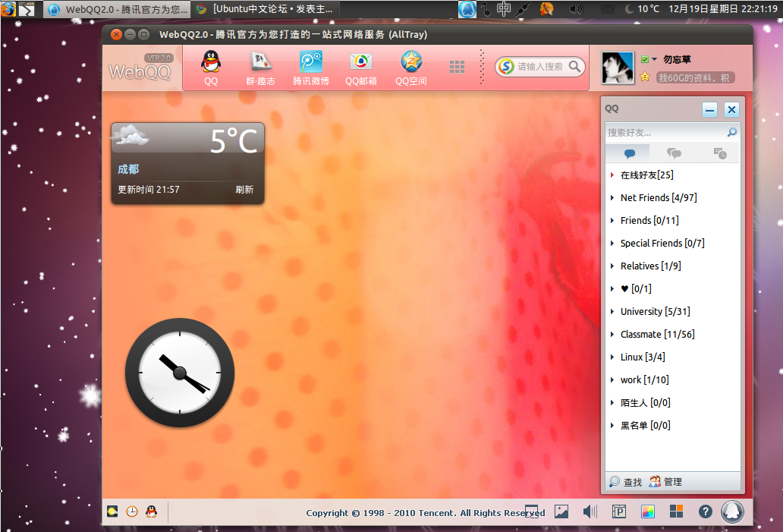Switch to the Ubuntu中文论坛 Chrome window
The height and width of the screenshot is (532, 783).
(264, 9)
